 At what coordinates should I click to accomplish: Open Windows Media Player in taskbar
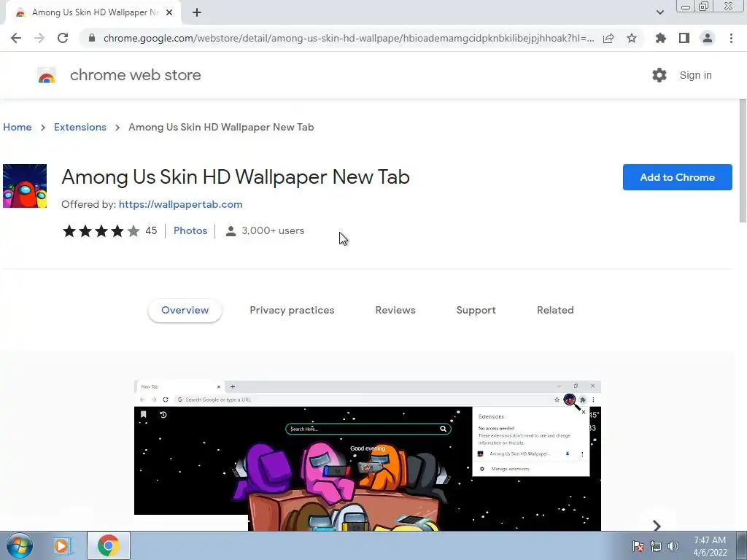click(x=62, y=545)
